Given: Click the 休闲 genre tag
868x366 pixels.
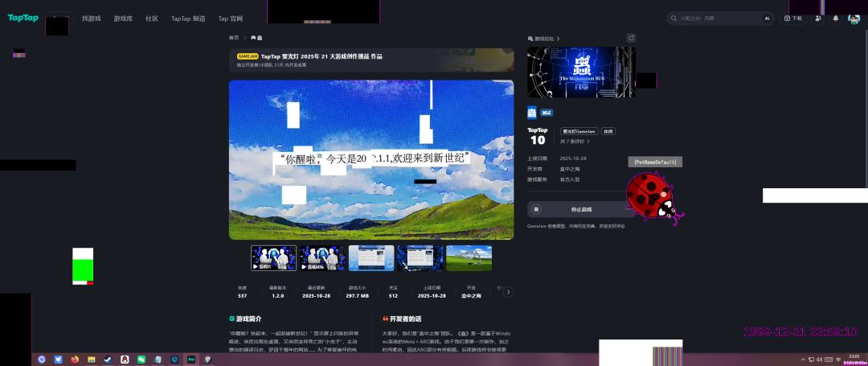Looking at the screenshot, I should 608,131.
